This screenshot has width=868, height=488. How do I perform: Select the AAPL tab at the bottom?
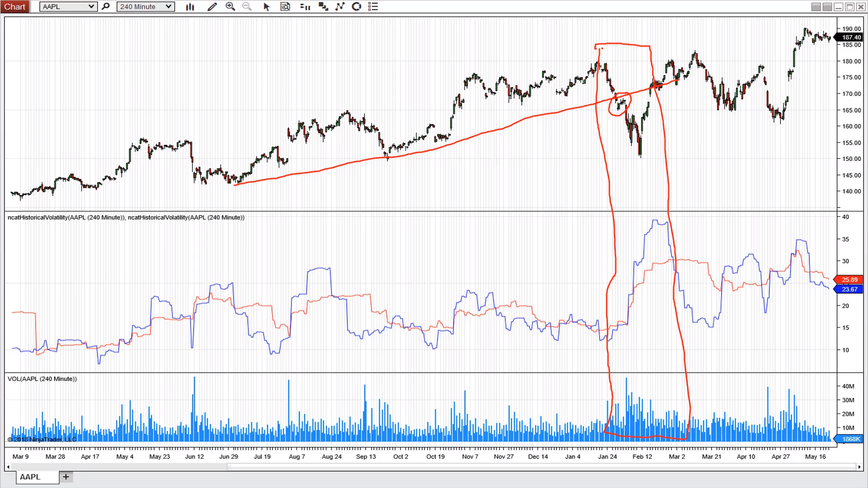(30, 477)
